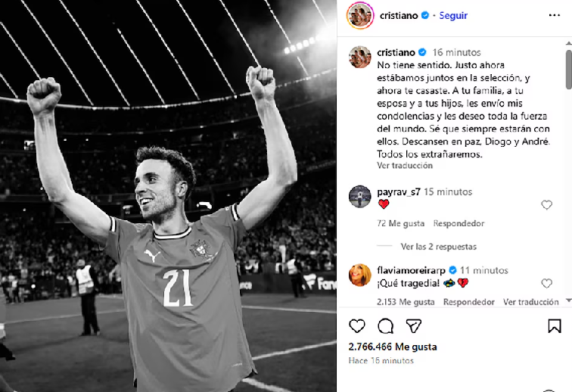Like the payrav_s7 comment

[546, 205]
